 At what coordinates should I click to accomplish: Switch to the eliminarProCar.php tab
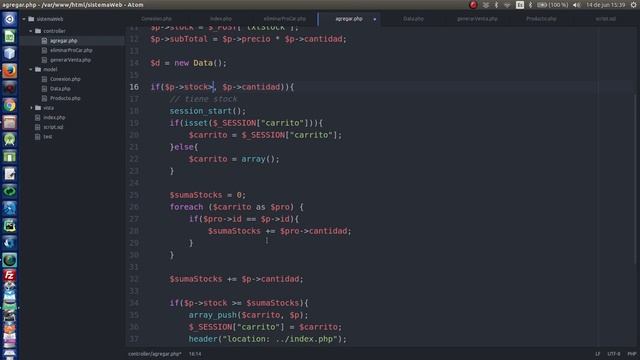(x=284, y=19)
